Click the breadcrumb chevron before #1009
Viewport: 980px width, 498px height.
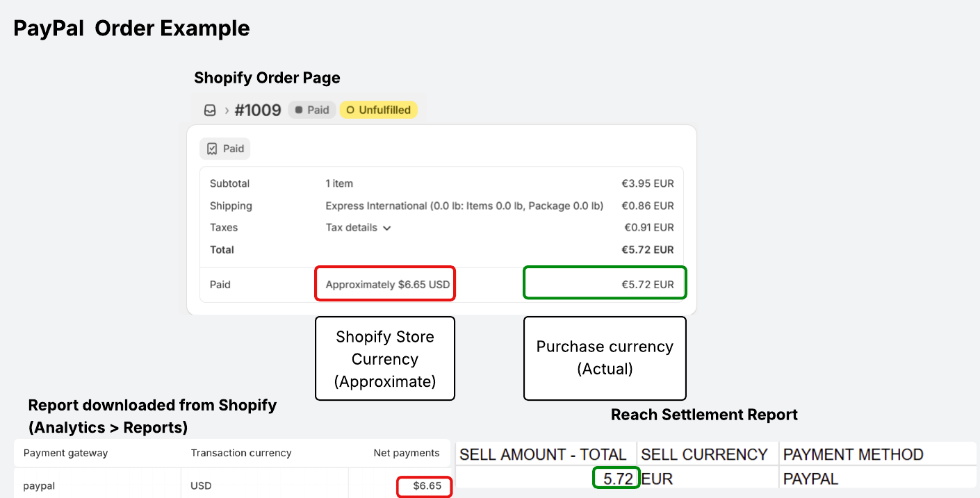[227, 110]
